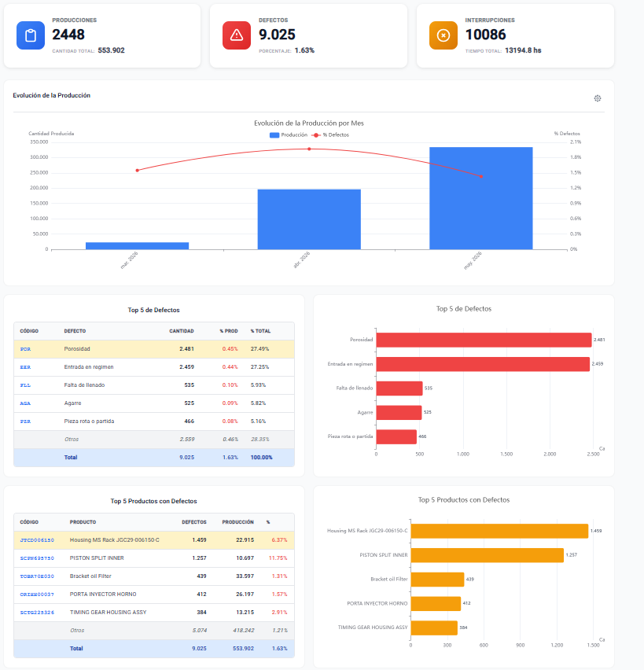Click the red Agarre bar in chart
Image resolution: width=644 pixels, height=670 pixels.
pyautogui.click(x=399, y=412)
